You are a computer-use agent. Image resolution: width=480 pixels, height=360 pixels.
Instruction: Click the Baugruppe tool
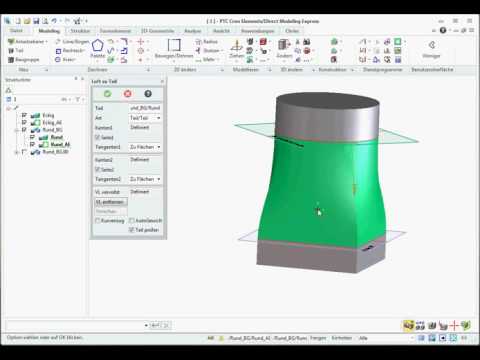(24, 60)
